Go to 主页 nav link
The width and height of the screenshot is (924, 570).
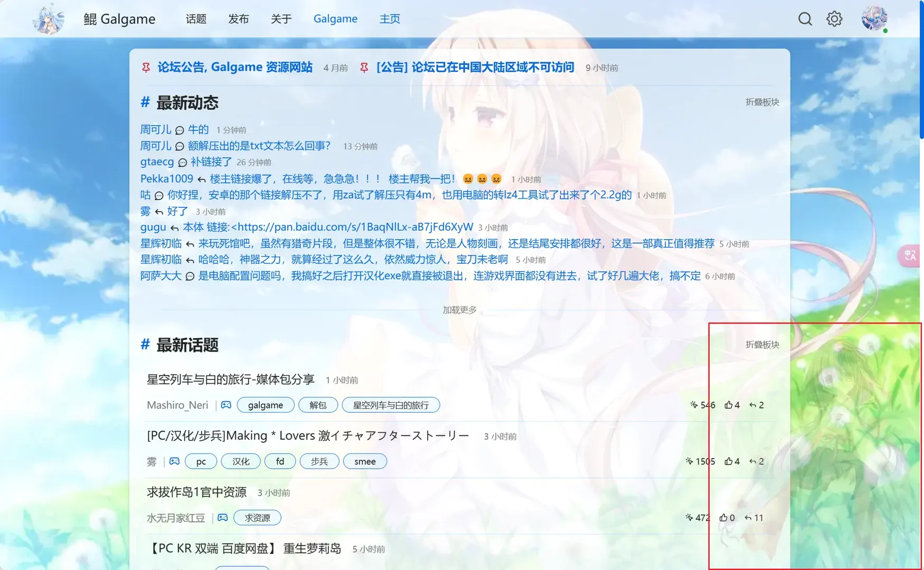(x=390, y=19)
